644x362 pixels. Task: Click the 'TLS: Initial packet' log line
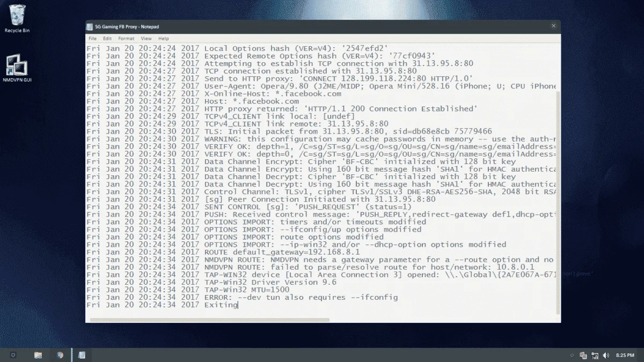coord(289,131)
